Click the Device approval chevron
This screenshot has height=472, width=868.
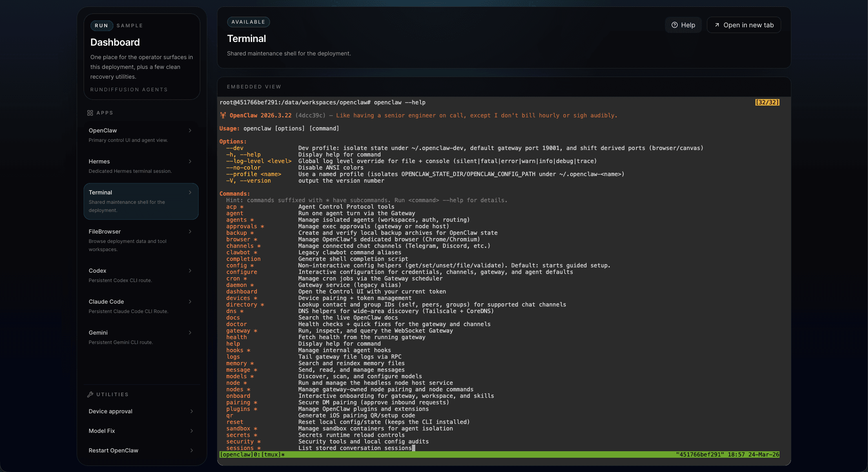(192, 411)
